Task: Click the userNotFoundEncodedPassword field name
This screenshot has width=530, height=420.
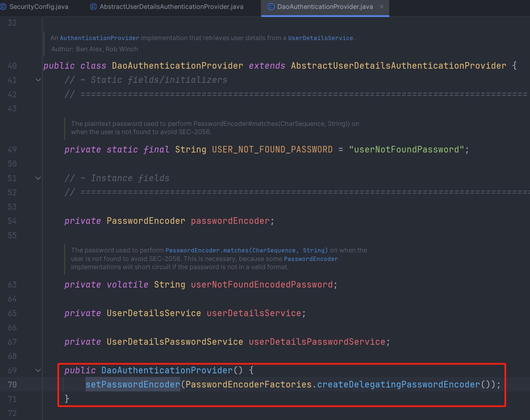Action: (x=262, y=285)
